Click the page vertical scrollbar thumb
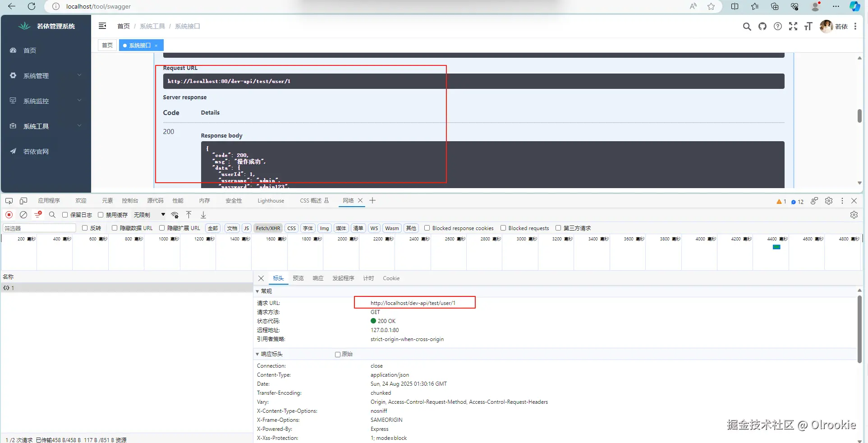 [859, 115]
